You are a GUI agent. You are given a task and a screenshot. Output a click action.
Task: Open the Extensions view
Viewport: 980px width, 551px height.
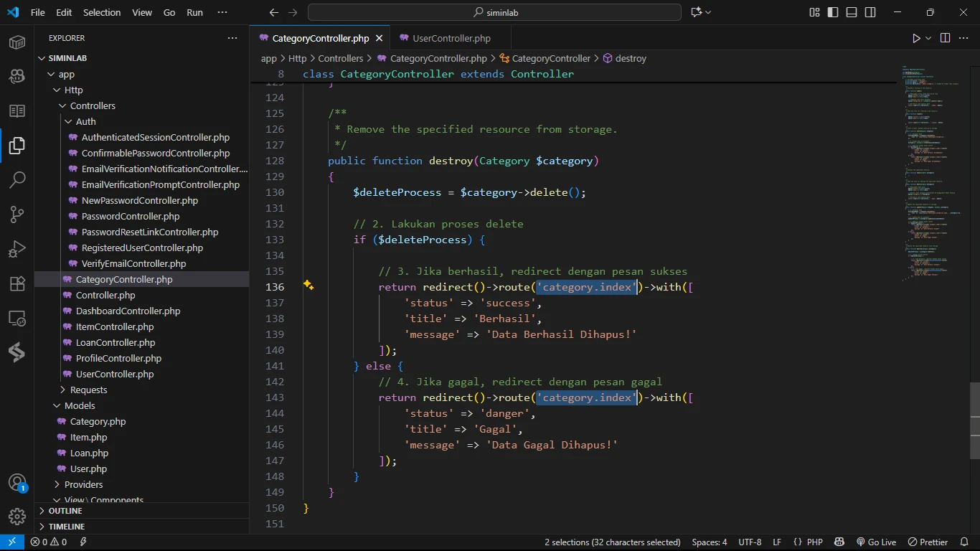tap(17, 283)
